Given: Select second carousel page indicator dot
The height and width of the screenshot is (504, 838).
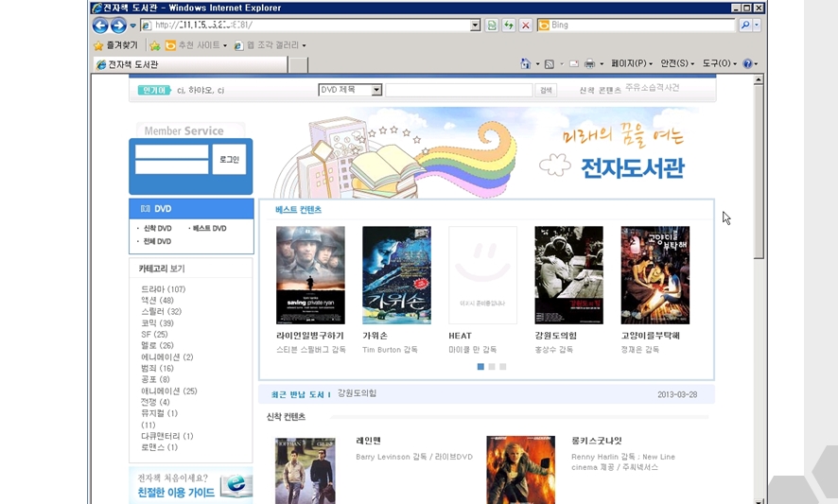Looking at the screenshot, I should pos(492,367).
